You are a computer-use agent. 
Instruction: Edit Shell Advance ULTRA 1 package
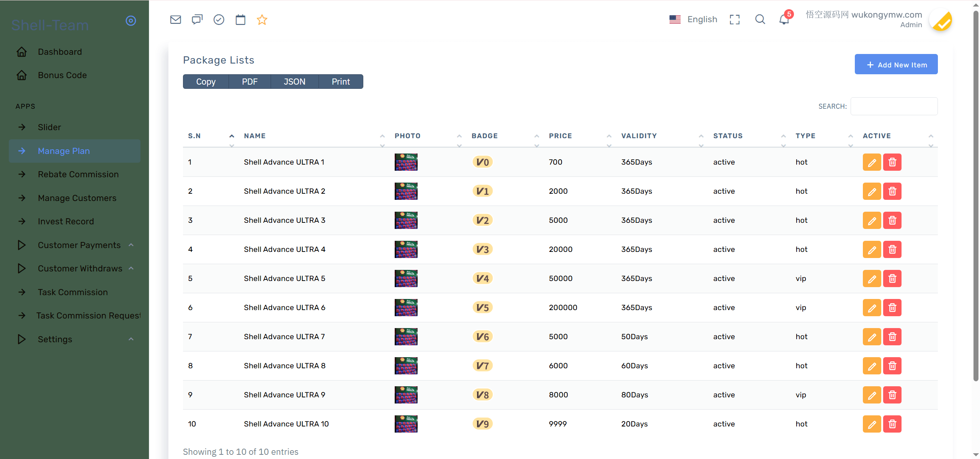pos(872,162)
